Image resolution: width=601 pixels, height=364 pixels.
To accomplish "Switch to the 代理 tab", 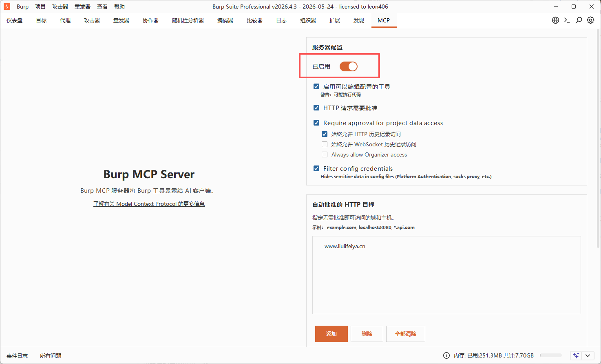I will pyautogui.click(x=65, y=20).
